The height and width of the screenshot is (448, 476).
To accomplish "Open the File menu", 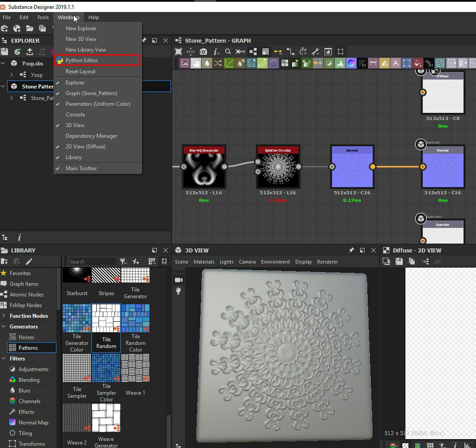I will tap(7, 17).
